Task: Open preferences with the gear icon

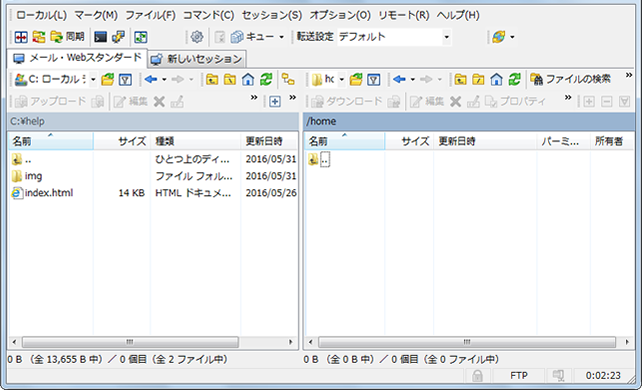Action: [x=197, y=37]
